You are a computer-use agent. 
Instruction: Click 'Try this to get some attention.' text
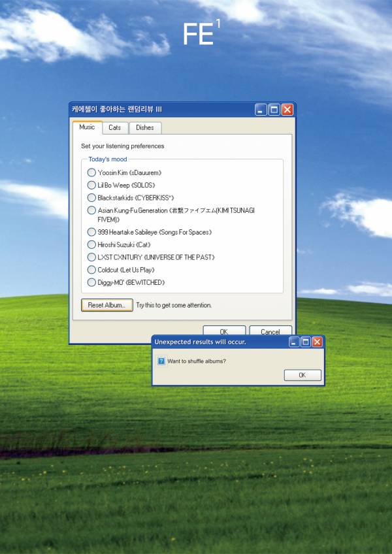(x=174, y=305)
